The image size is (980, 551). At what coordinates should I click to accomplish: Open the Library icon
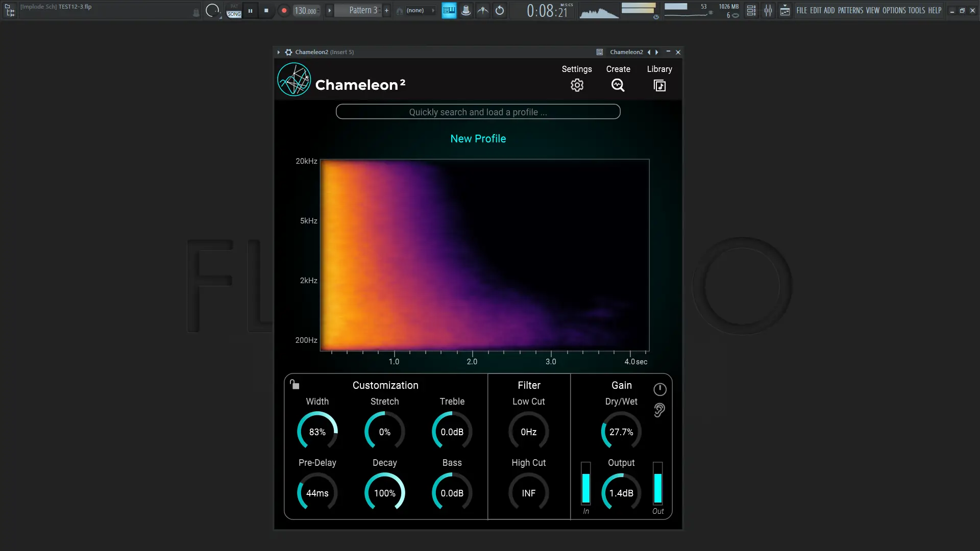coord(659,85)
